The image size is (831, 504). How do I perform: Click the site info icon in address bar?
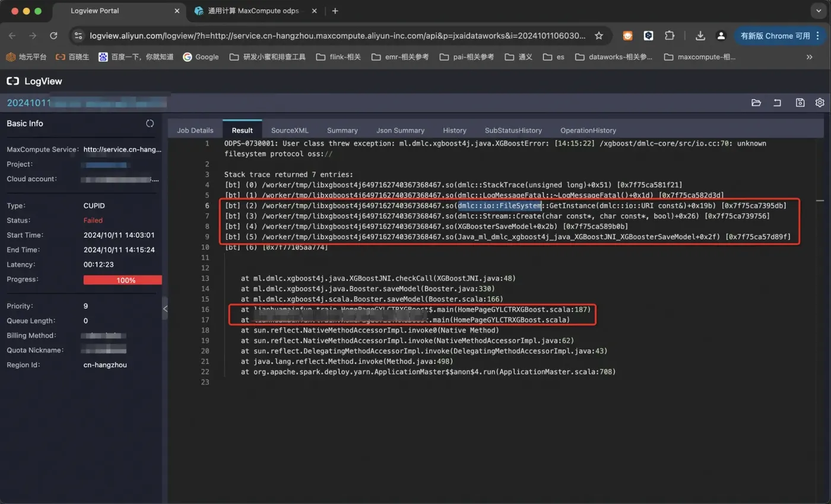tap(78, 36)
